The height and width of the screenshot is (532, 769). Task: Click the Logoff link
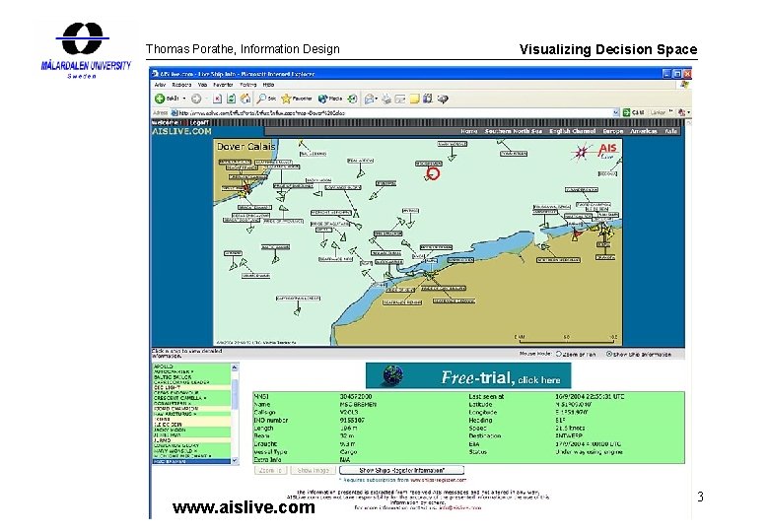coord(199,122)
